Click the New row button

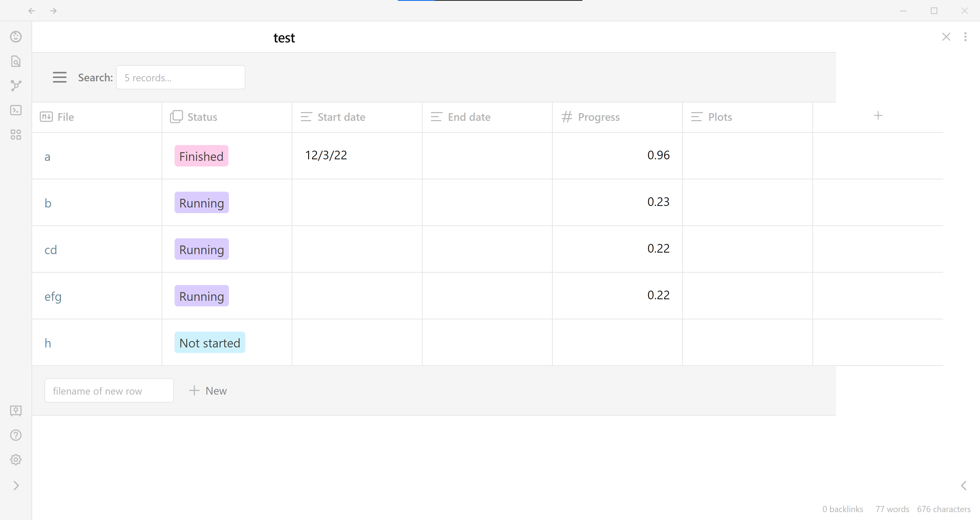208,391
